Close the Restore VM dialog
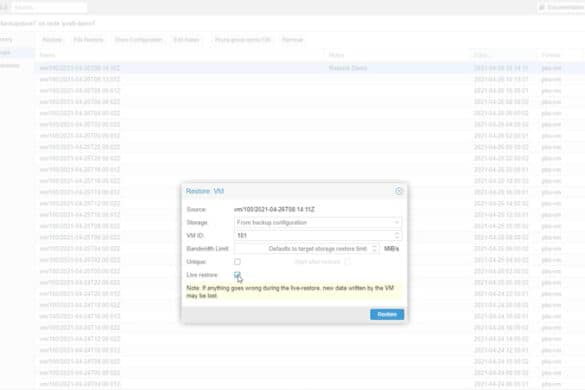 (398, 191)
